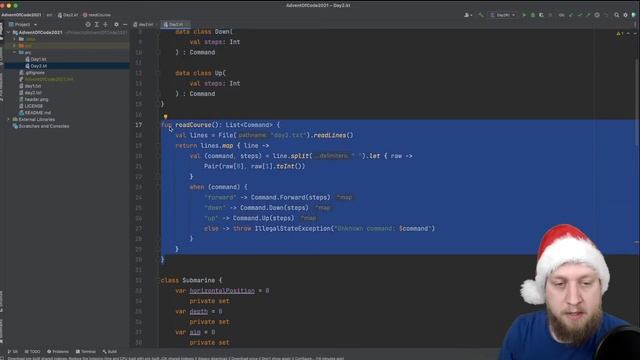Open the TODO tool window tab
This screenshot has width=640, height=360.
point(33,351)
